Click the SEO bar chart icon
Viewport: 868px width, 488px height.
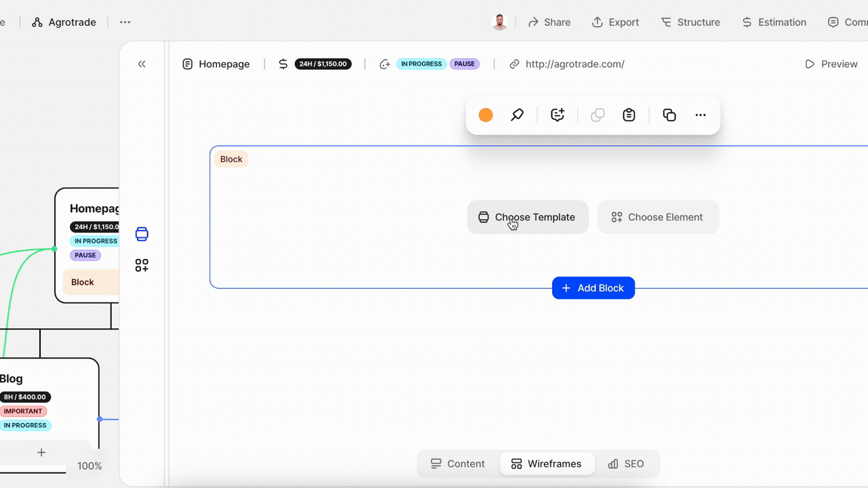613,464
